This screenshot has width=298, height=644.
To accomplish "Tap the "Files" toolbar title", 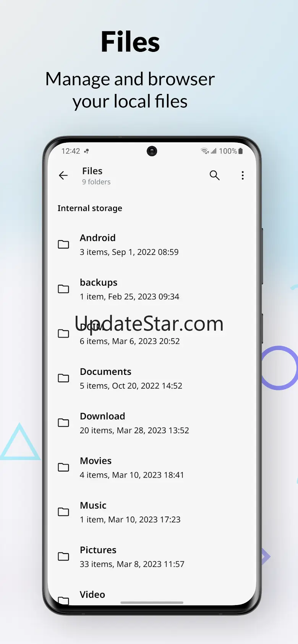I will click(92, 171).
